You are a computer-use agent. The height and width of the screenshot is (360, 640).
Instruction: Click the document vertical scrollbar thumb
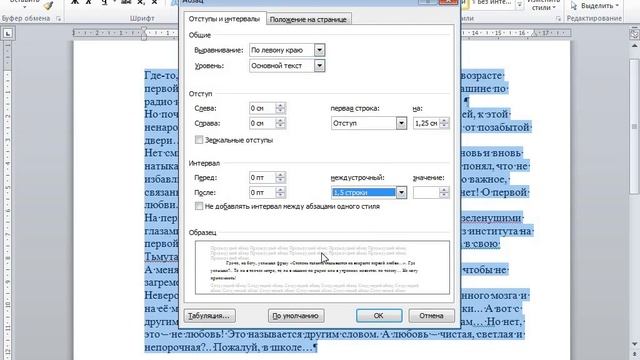click(635, 127)
